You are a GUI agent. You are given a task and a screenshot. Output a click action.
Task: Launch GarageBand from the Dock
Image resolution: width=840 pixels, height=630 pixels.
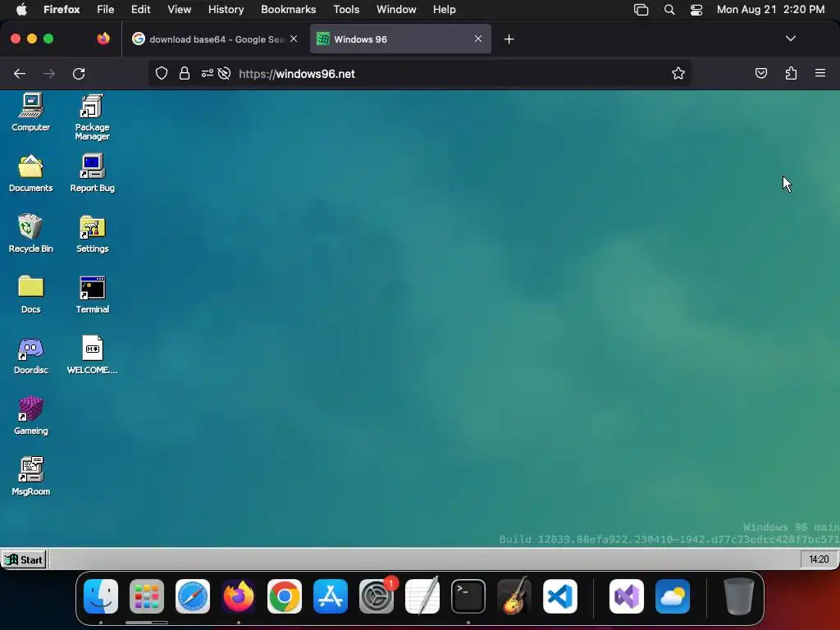tap(514, 596)
